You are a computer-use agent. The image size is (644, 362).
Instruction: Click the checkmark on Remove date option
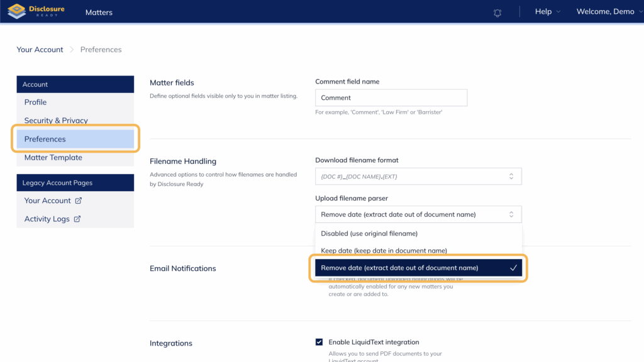pyautogui.click(x=513, y=268)
